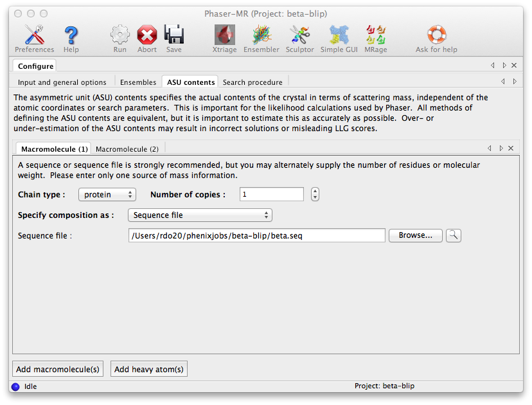The height and width of the screenshot is (405, 532).
Task: Open the sequence file viewer magnifier
Action: [x=454, y=235]
